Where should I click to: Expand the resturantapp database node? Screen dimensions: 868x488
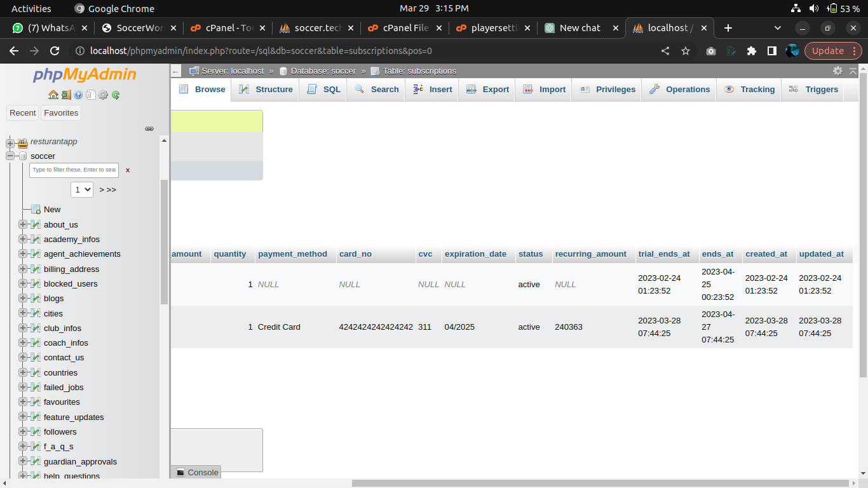click(10, 142)
